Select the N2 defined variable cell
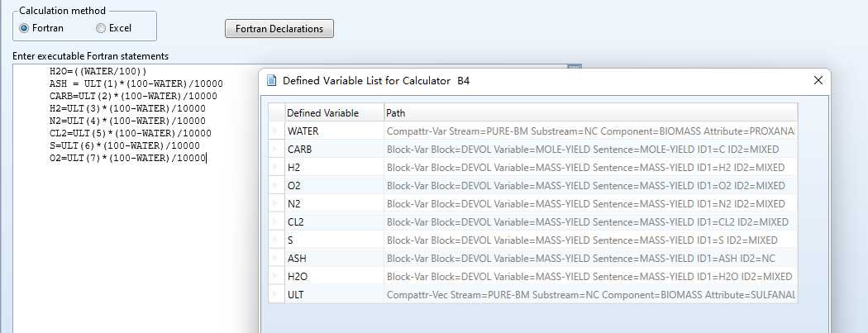Screen dimensions: 868x333 (x=333, y=203)
